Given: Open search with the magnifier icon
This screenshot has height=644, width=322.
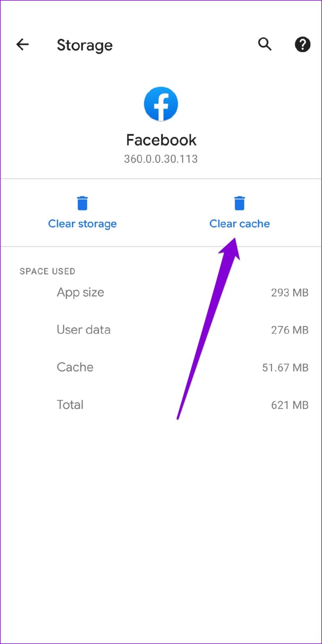Looking at the screenshot, I should pyautogui.click(x=265, y=44).
